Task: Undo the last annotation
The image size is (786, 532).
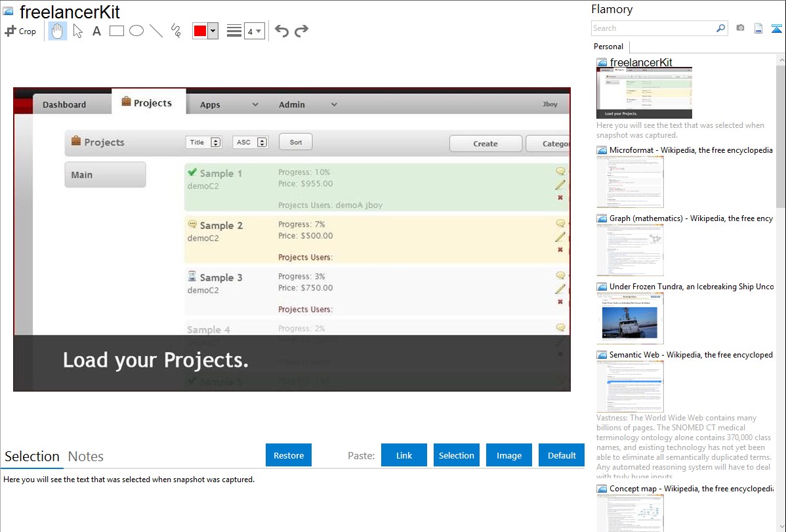Action: click(x=281, y=31)
